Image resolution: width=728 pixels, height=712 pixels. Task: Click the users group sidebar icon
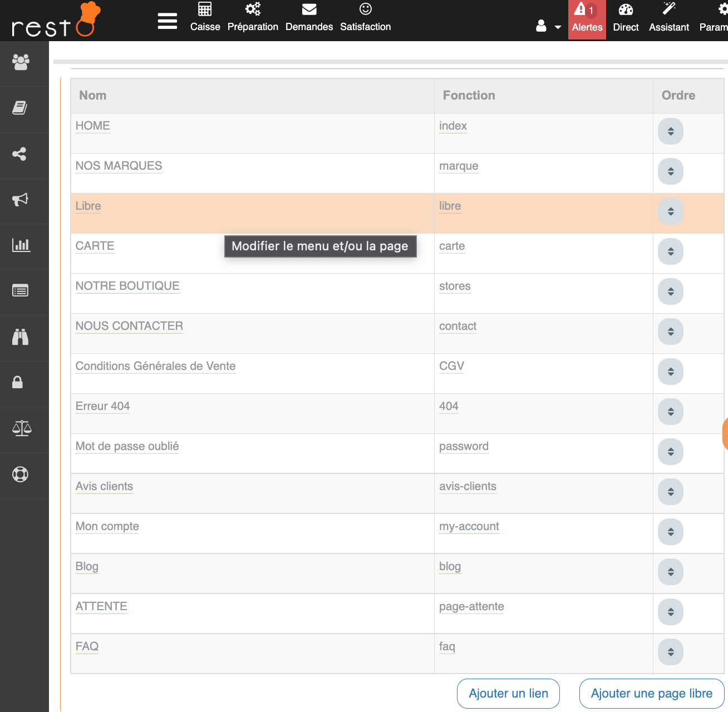21,62
